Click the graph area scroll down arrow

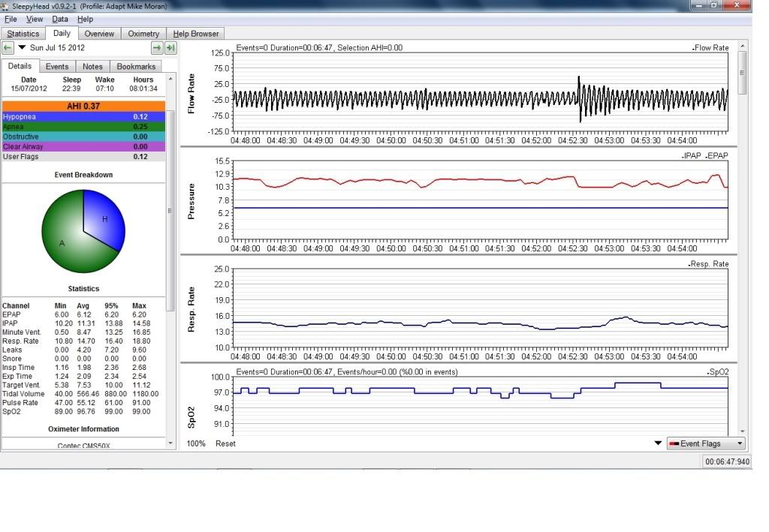click(x=743, y=431)
